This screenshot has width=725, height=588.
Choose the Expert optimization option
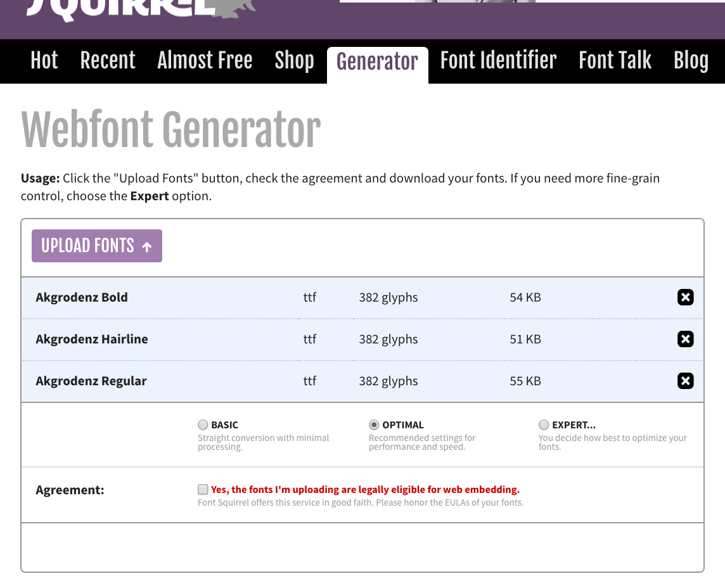coord(544,425)
